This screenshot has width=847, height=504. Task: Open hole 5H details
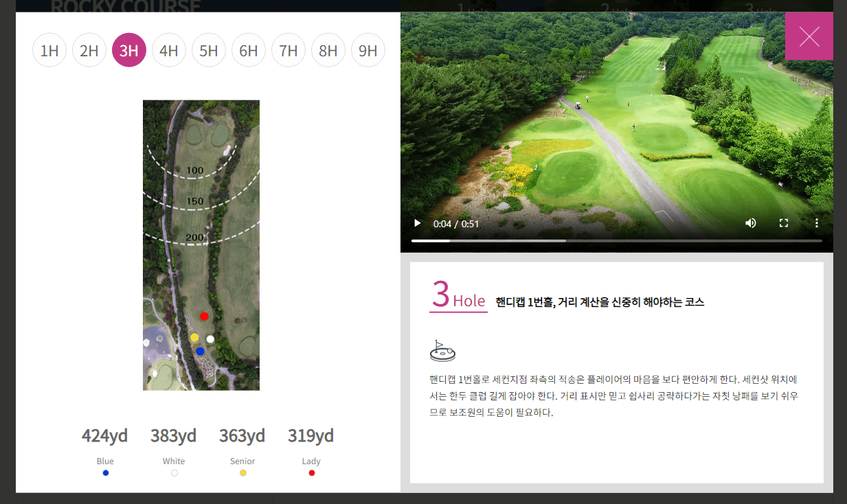[x=209, y=49]
